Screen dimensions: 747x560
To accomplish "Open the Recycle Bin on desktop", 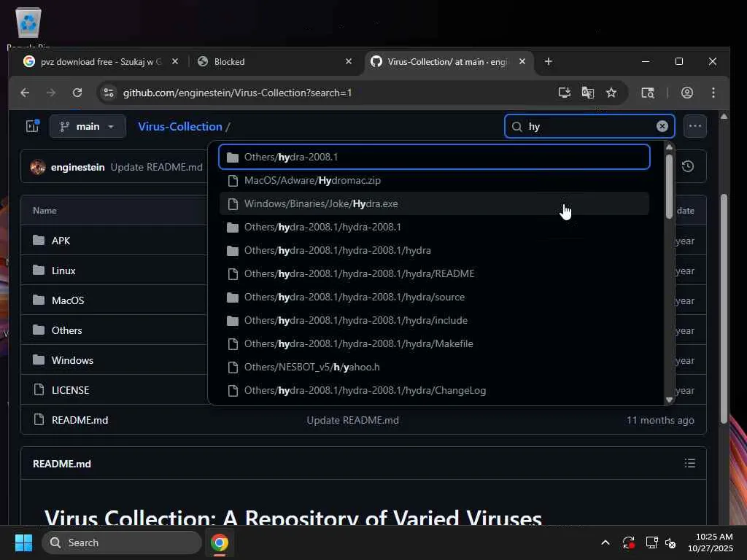I will pos(28,24).
